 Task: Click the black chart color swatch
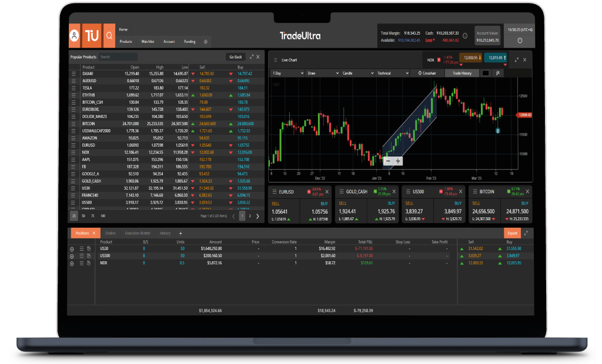click(486, 73)
